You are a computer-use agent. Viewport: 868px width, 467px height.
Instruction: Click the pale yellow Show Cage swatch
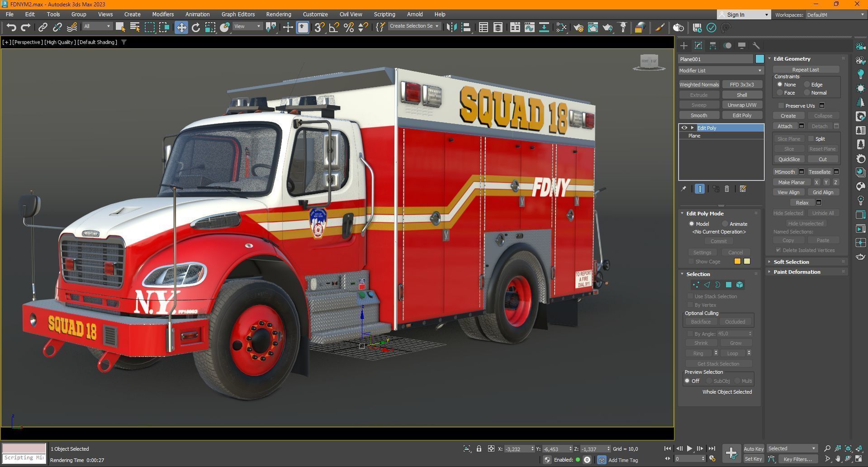(x=747, y=261)
